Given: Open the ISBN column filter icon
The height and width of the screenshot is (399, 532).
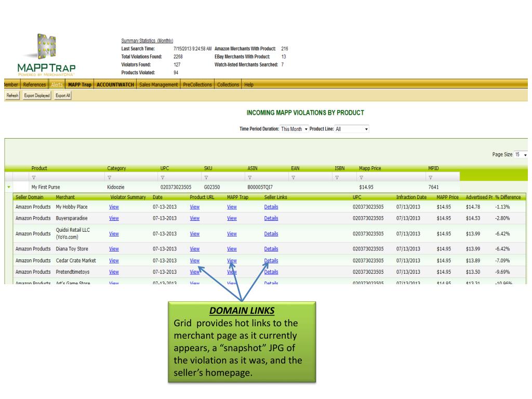Looking at the screenshot, I should click(x=337, y=178).
